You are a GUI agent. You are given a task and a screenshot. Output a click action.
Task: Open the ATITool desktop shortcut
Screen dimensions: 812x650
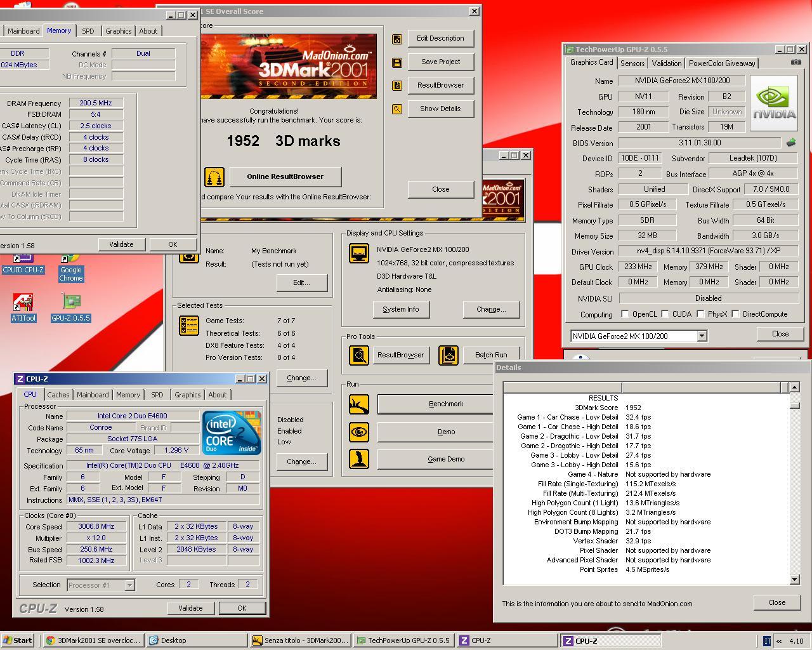pos(23,308)
